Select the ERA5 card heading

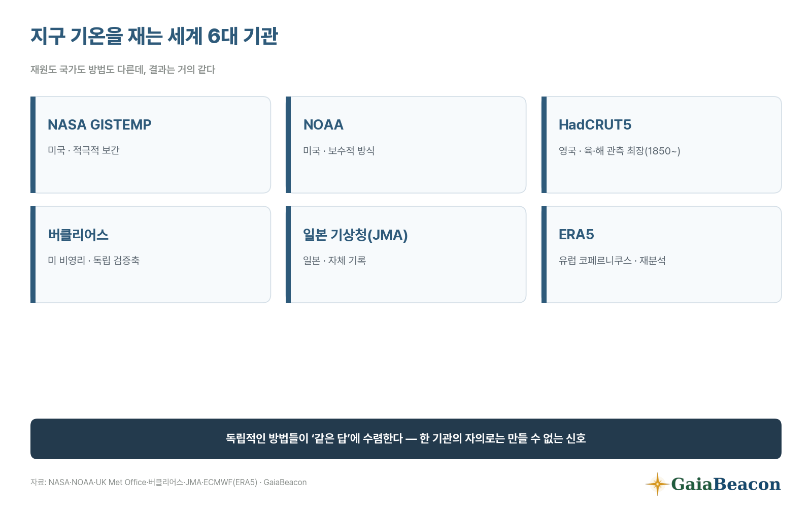pyautogui.click(x=577, y=235)
